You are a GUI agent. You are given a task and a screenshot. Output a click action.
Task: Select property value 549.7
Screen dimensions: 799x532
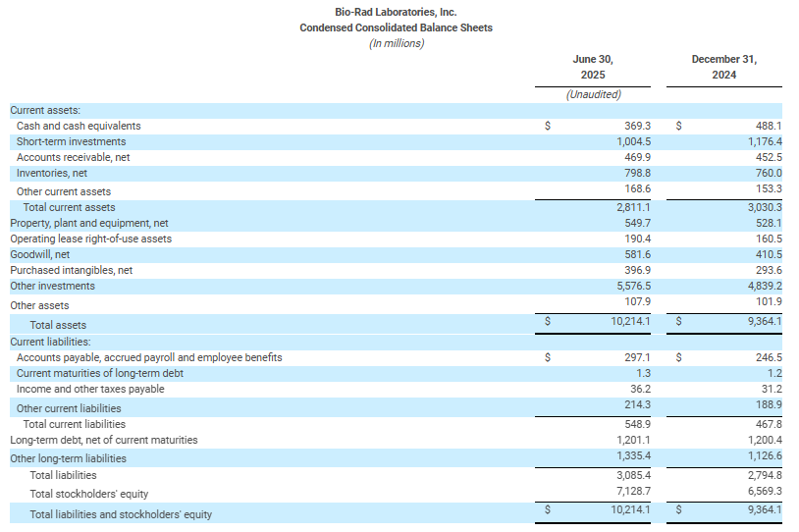click(x=637, y=223)
